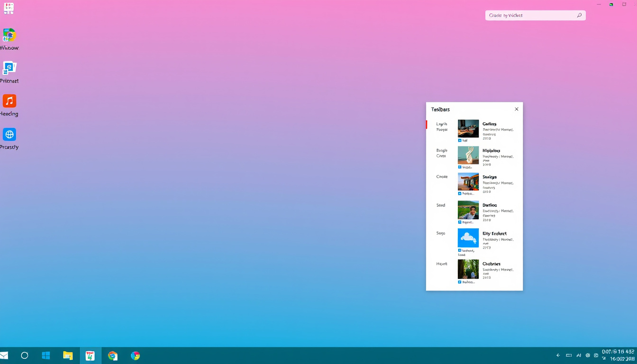Select the Sasigys title text
The image size is (637, 364).
coord(490,177)
